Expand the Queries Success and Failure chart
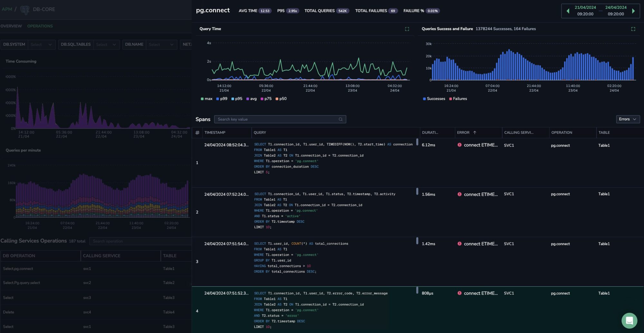The image size is (644, 333). [x=633, y=29]
